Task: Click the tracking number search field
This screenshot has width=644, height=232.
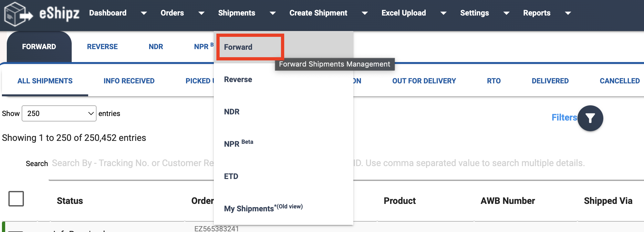Action: tap(318, 163)
